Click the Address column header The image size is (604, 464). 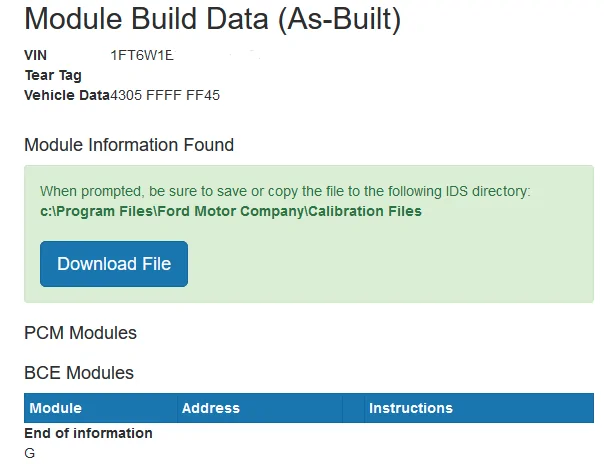click(211, 408)
